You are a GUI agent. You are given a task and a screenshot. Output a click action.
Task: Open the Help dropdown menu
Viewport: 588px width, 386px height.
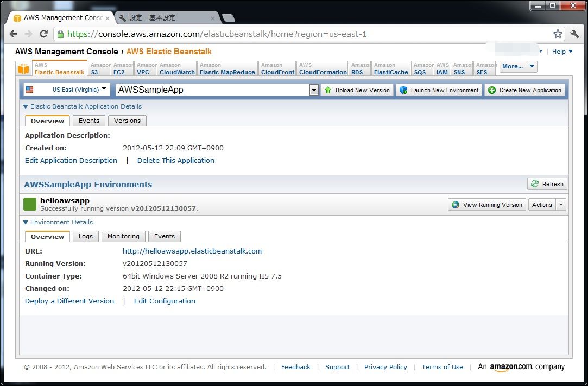[x=562, y=52]
